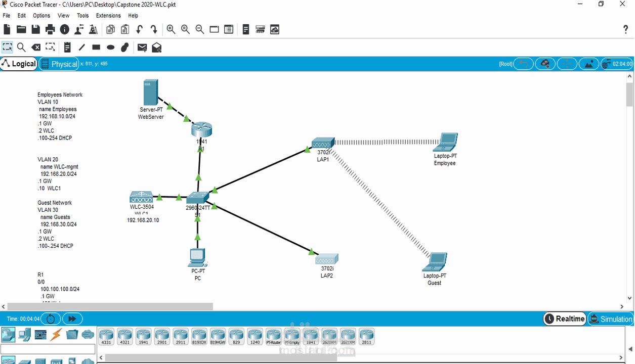This screenshot has height=364, width=635.
Task: Click the Power Cycle Devices button
Action: coord(51,318)
